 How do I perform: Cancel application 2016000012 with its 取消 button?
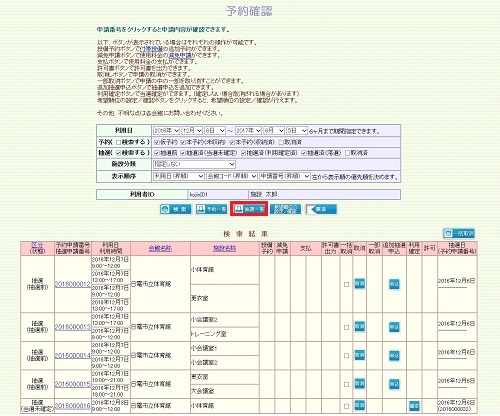(x=359, y=284)
